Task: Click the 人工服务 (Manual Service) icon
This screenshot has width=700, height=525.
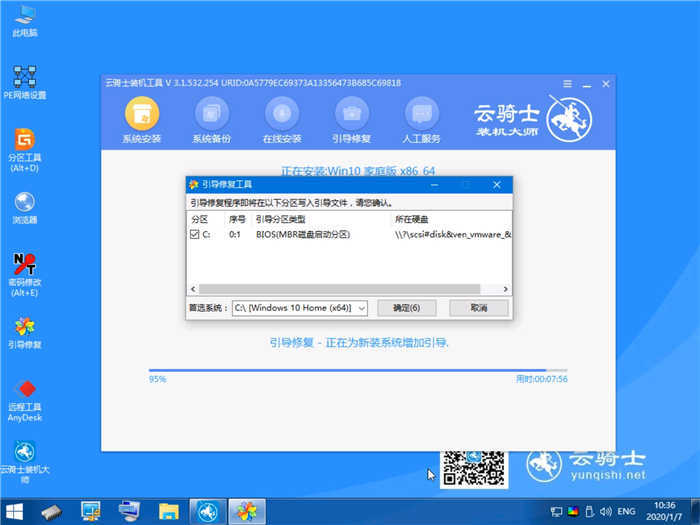Action: click(x=421, y=112)
